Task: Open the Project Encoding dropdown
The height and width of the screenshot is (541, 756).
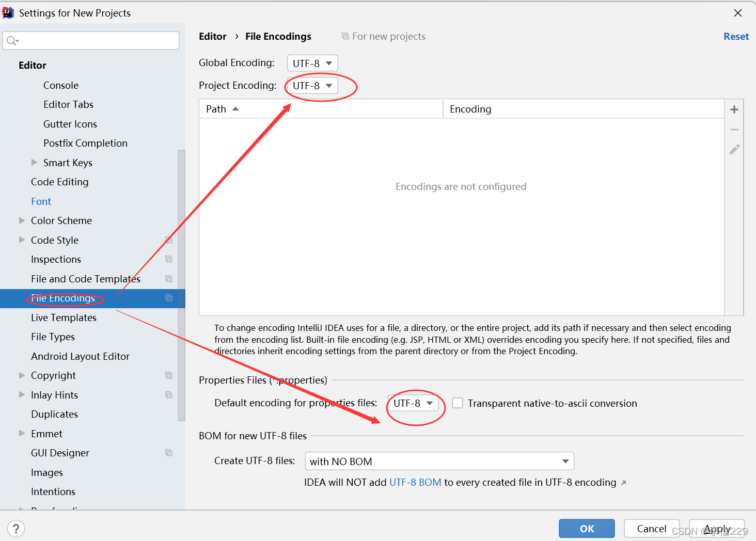Action: (312, 86)
